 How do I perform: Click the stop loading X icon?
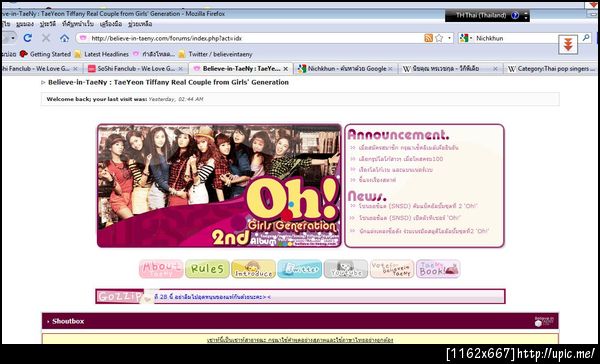pos(46,38)
